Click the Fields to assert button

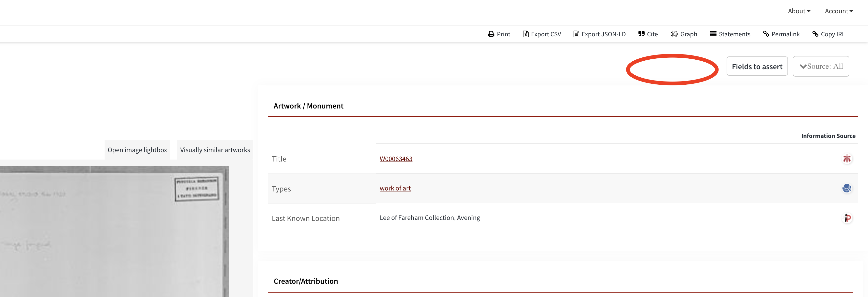[x=757, y=67]
